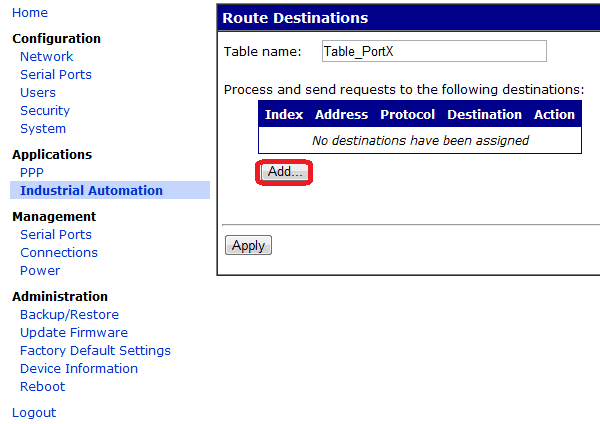600x424 pixels.
Task: Open Serial Ports under Management
Action: pos(55,235)
